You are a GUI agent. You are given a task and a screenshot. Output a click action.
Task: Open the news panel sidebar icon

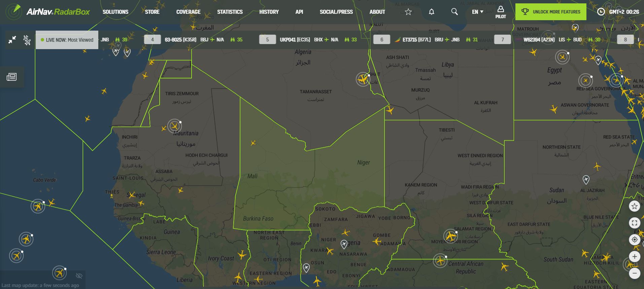pyautogui.click(x=11, y=77)
